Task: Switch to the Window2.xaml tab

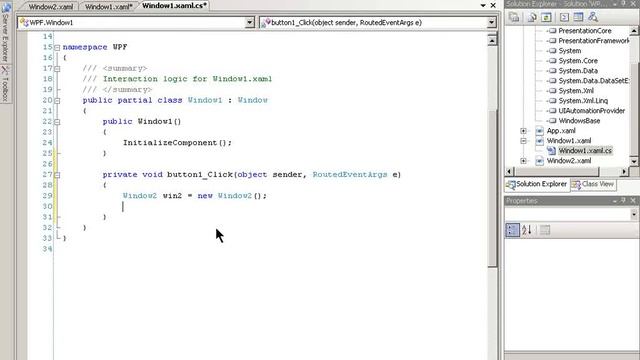Action: click(x=51, y=7)
